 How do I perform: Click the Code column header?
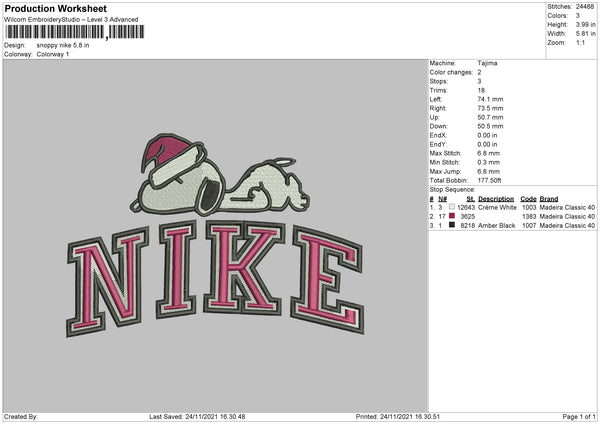pyautogui.click(x=528, y=199)
